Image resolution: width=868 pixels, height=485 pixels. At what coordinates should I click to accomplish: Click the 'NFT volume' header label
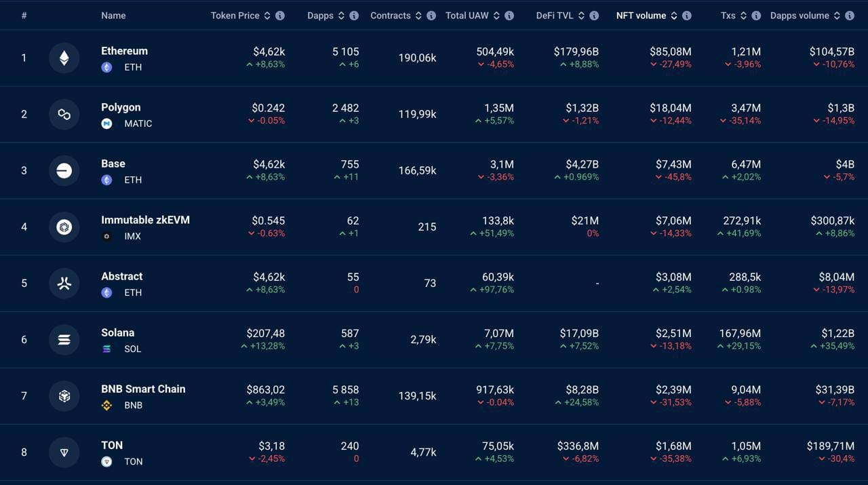(642, 16)
